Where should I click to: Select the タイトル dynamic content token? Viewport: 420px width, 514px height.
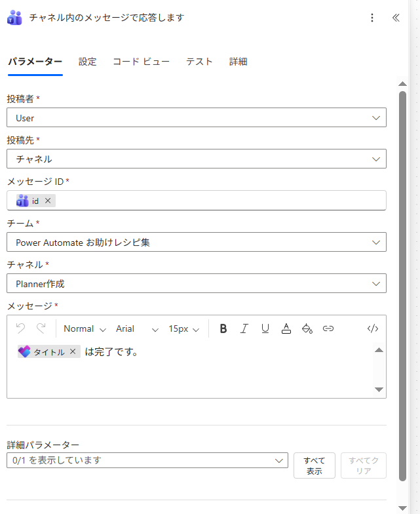coord(48,351)
